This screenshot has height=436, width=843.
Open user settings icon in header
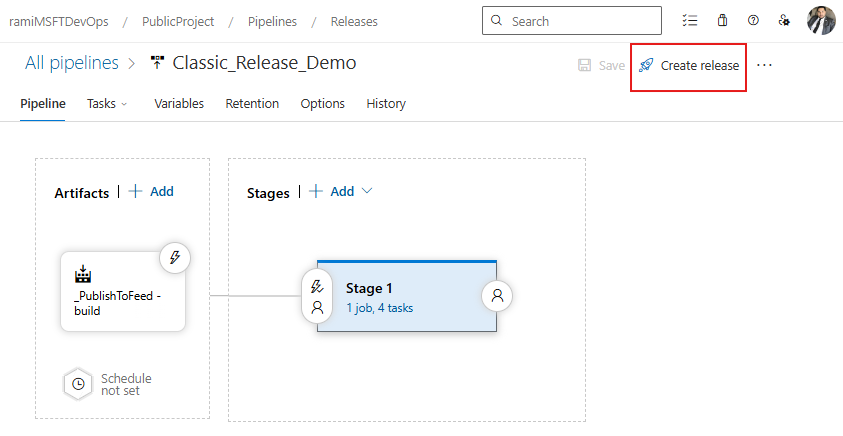(784, 21)
